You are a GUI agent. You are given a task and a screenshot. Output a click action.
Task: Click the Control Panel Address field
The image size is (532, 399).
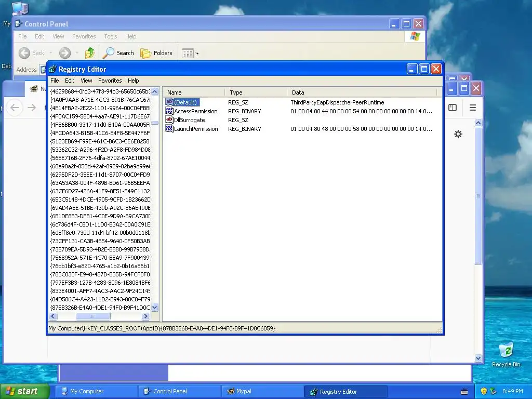point(43,70)
